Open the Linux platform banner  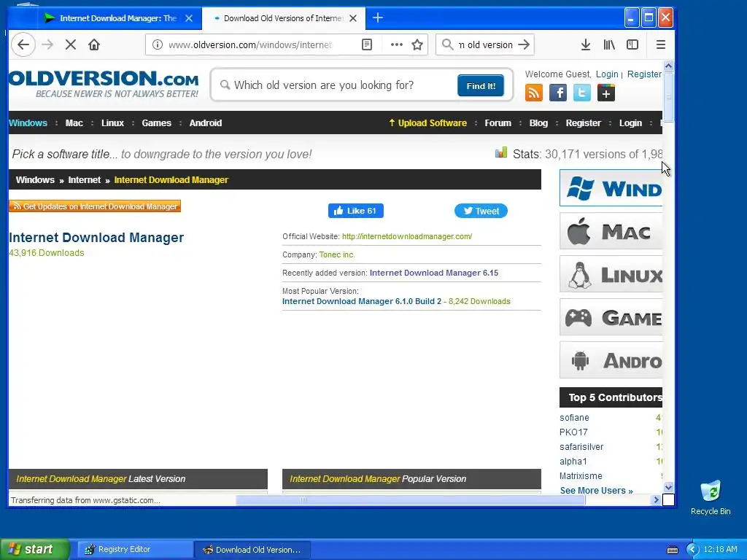611,274
